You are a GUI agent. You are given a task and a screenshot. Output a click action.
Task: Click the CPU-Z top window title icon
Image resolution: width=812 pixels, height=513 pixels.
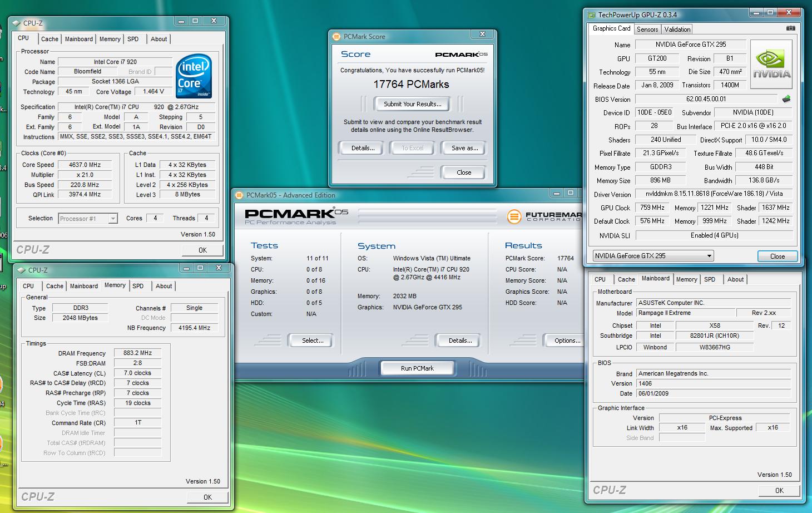pyautogui.click(x=17, y=23)
